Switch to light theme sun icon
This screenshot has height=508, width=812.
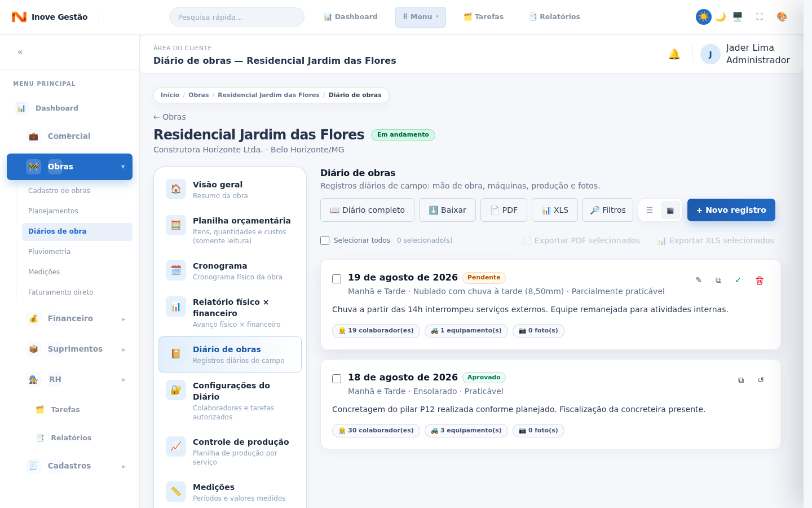pos(704,17)
